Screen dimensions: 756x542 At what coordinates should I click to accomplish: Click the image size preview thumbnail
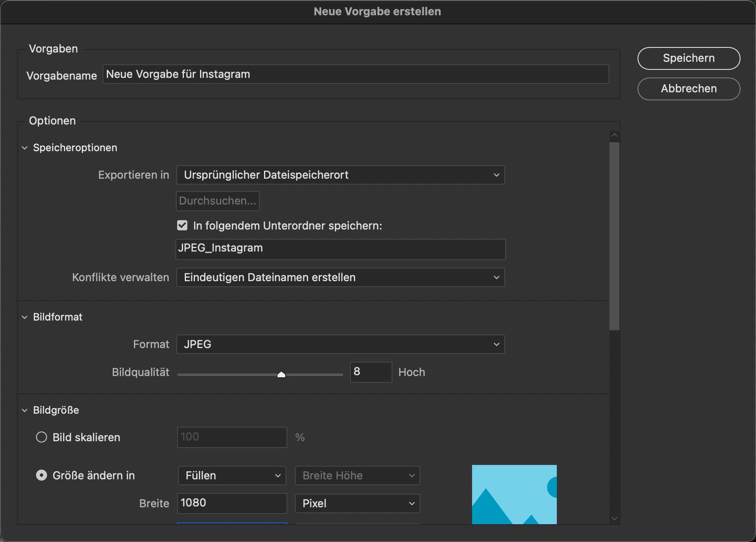point(514,494)
